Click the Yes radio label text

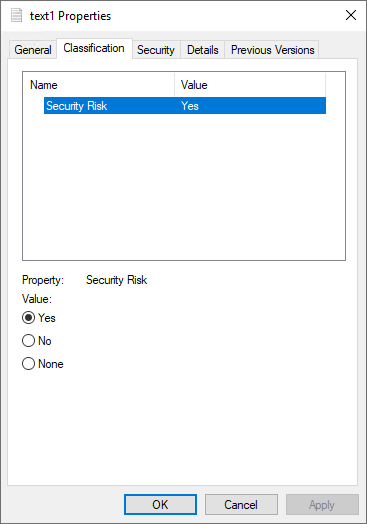point(47,317)
